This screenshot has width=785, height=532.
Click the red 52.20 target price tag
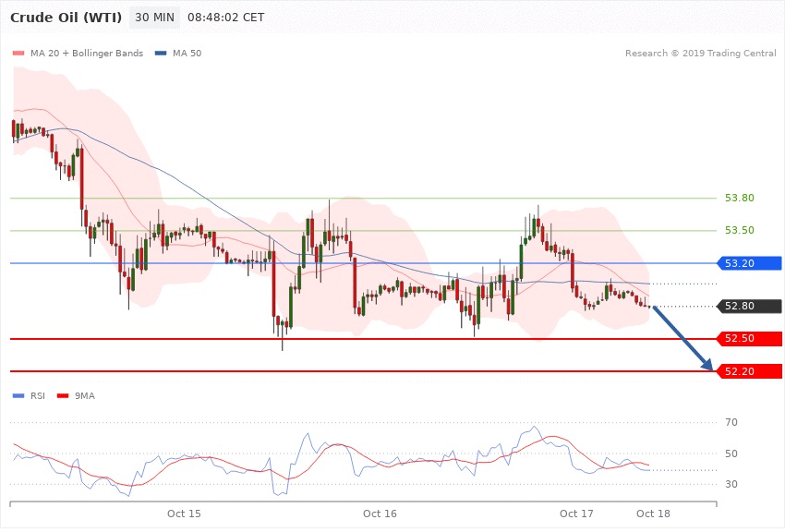[x=750, y=371]
